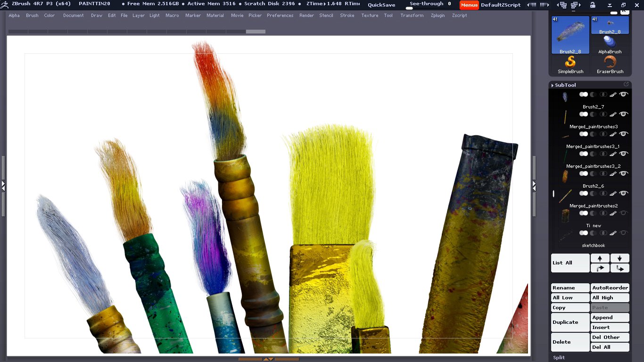This screenshot has width=644, height=362.
Task: Toggle eye visibility for Brush2_6
Action: [624, 173]
